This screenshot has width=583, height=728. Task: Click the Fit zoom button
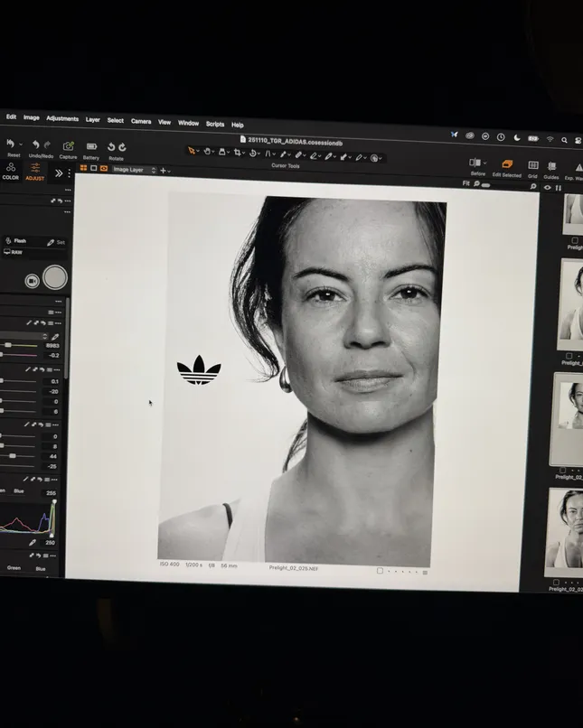tap(465, 183)
